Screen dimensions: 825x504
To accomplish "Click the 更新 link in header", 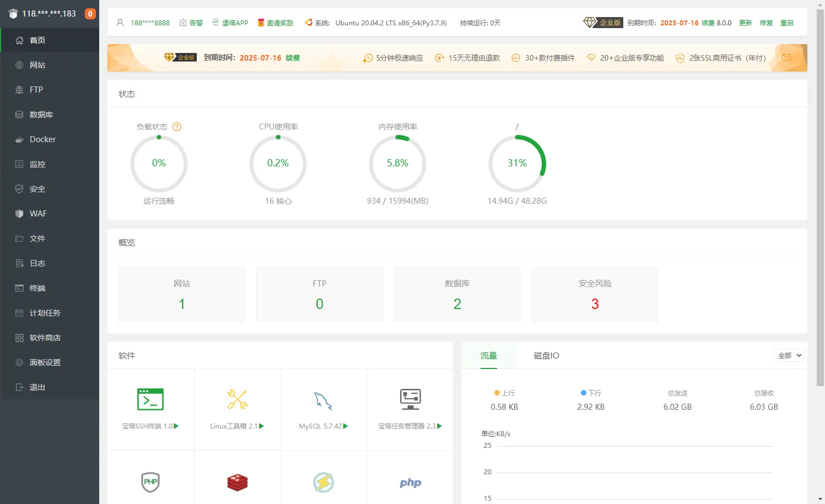I will point(745,23).
